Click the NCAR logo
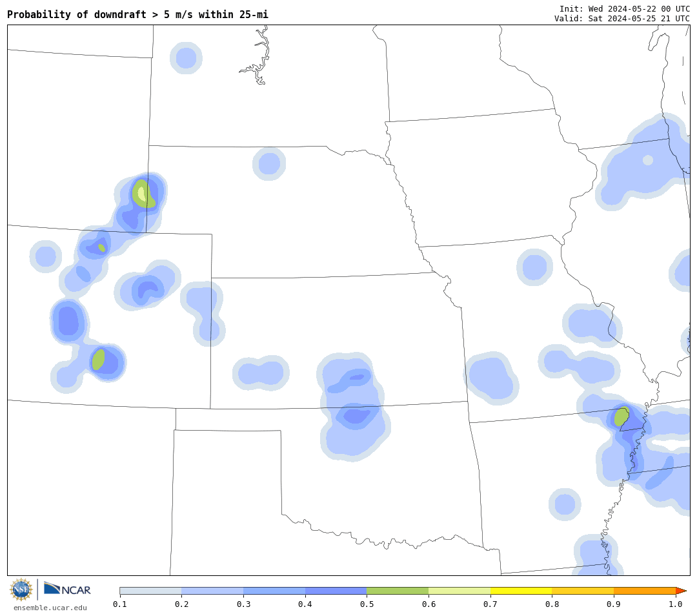697x616 pixels. [x=67, y=589]
